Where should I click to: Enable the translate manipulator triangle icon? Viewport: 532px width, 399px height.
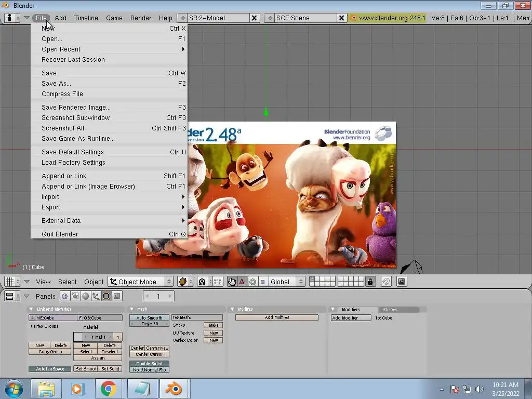coord(242,282)
